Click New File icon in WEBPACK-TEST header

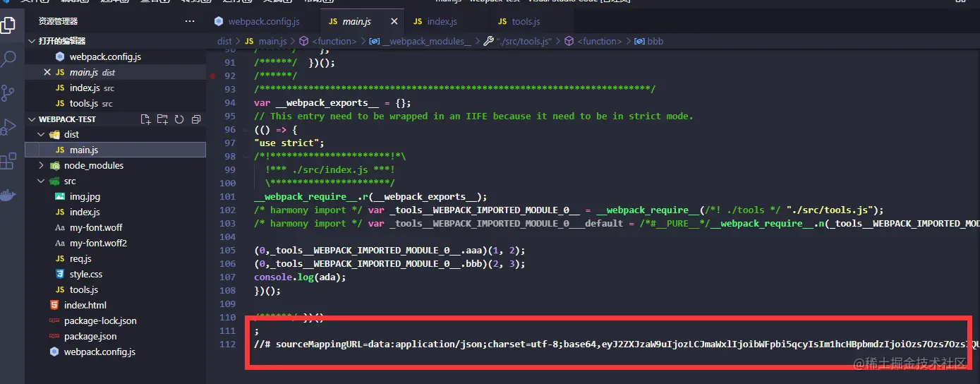(x=145, y=119)
